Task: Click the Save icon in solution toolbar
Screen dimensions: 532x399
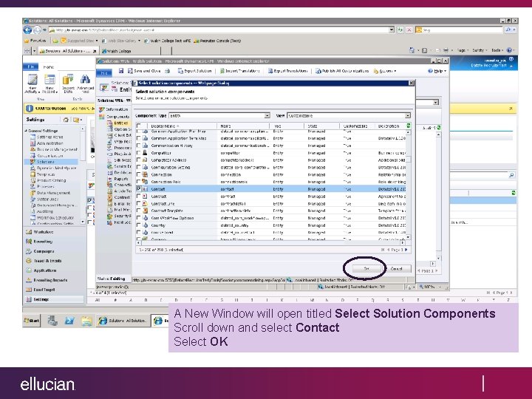Action: point(121,71)
